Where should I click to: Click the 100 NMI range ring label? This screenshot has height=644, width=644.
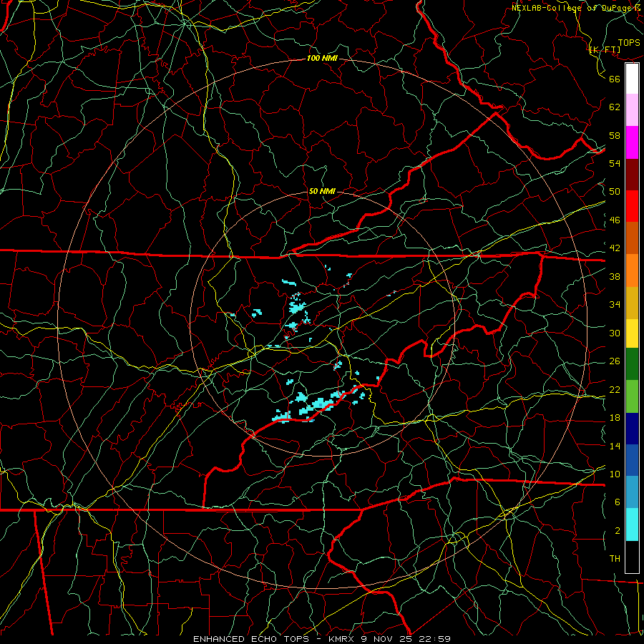click(322, 59)
